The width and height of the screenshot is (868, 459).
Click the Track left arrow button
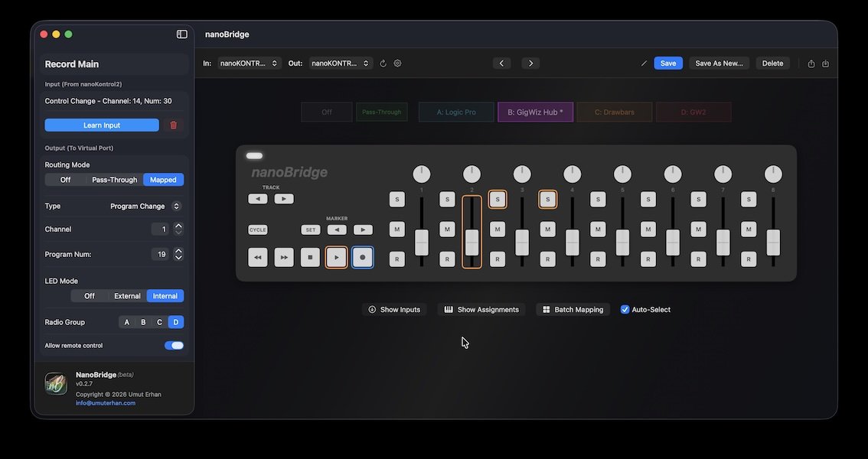pyautogui.click(x=257, y=199)
